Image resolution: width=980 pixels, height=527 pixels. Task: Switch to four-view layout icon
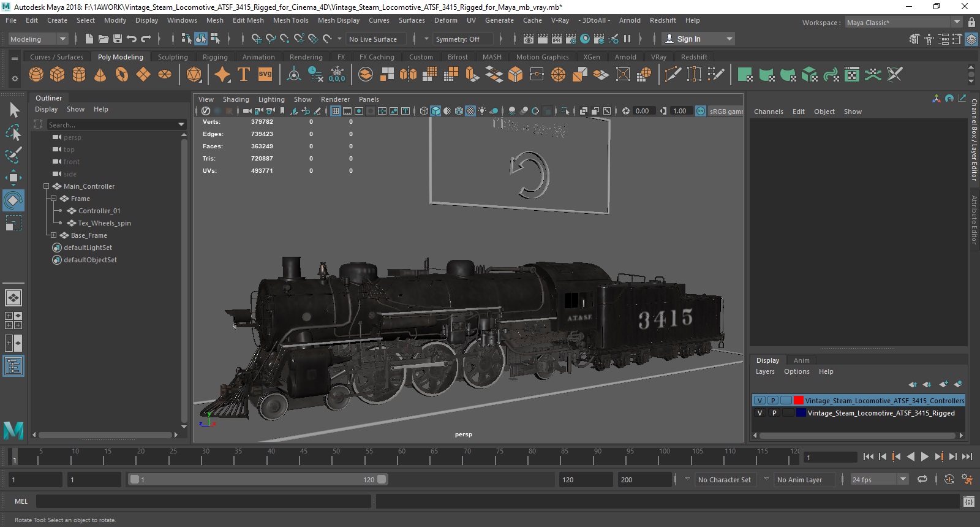[x=13, y=320]
